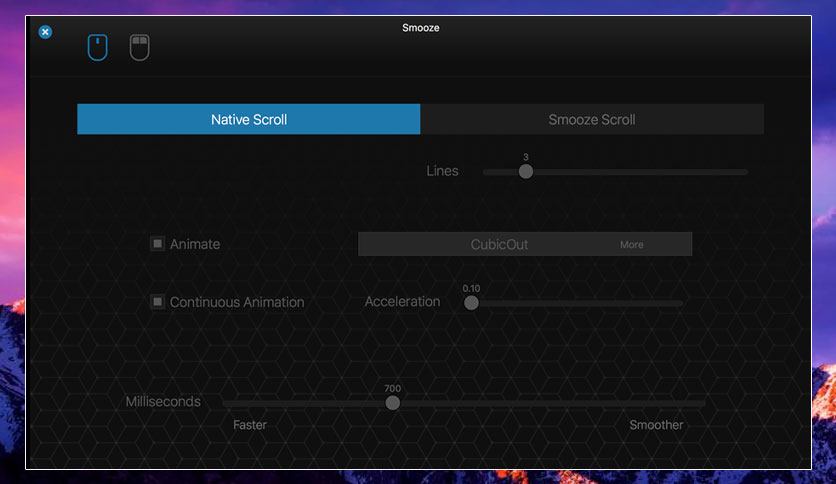Click the Milliseconds label

point(163,401)
